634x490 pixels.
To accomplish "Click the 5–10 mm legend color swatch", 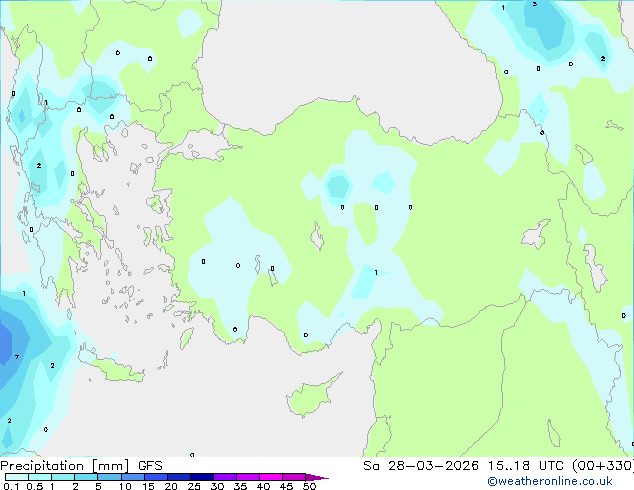I will click(x=109, y=477).
